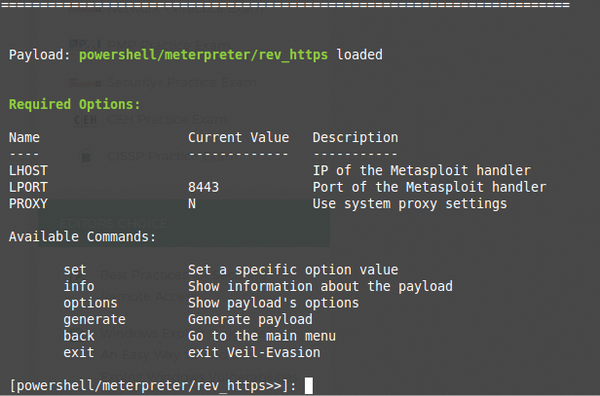Select the 'exit' command text

tap(79, 352)
